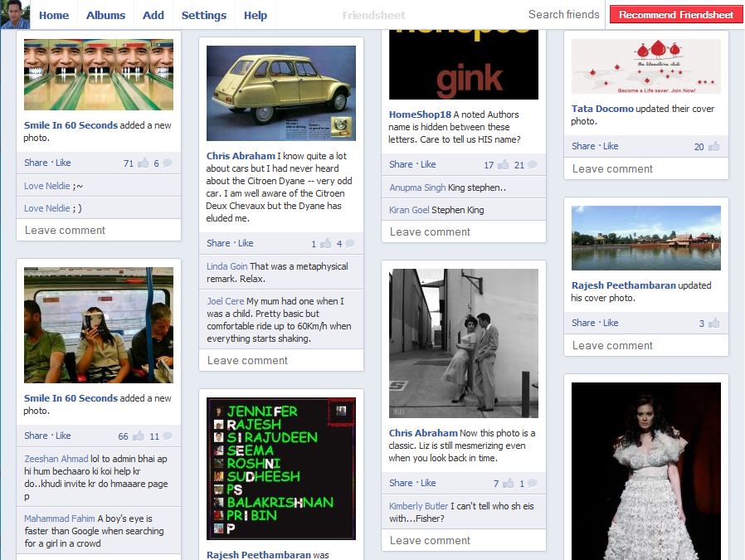Leave comment under Kiran Goel's Stephen King reply
This screenshot has width=745, height=560.
coord(464,231)
